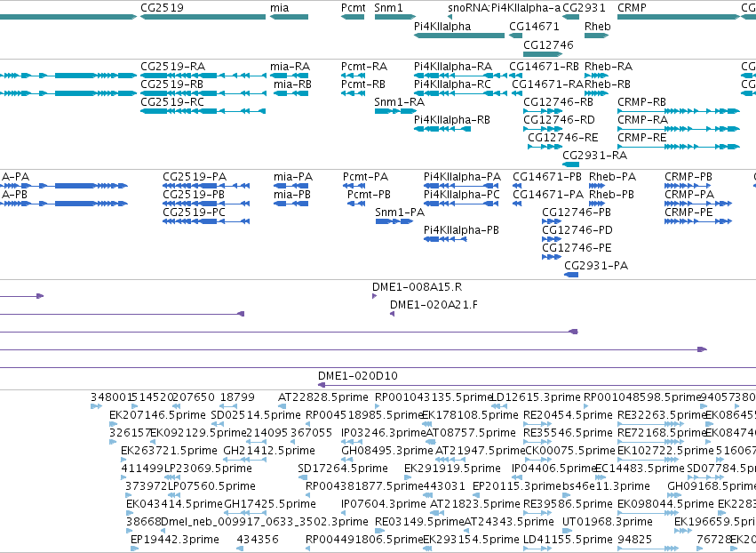Image resolution: width=756 pixels, height=553 pixels.
Task: Click the Pi4KIIalpha-RC transcript label
Action: [x=452, y=84]
